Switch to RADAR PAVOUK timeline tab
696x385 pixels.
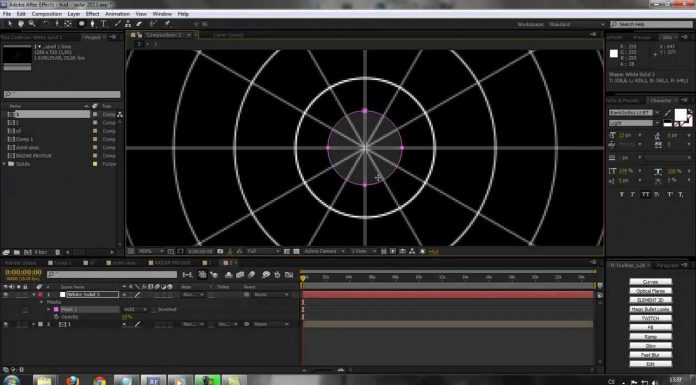[x=169, y=263]
